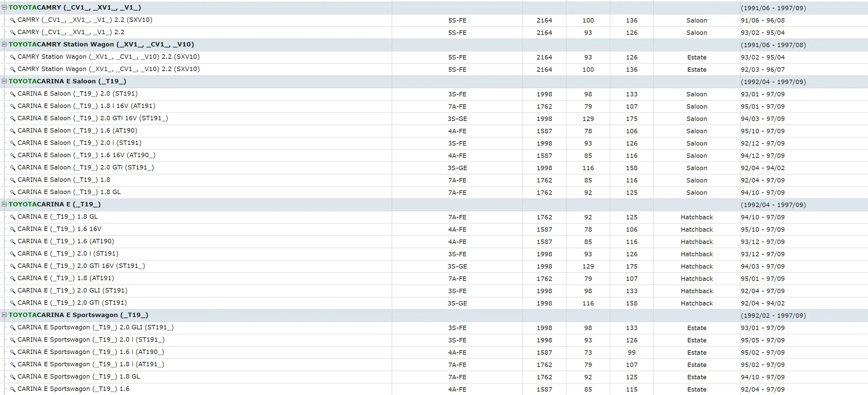Viewport: 868px width, 395px height.
Task: Click magnifier icon for CARINA E Saloon 1.6 (AT190)
Action: 13,131
